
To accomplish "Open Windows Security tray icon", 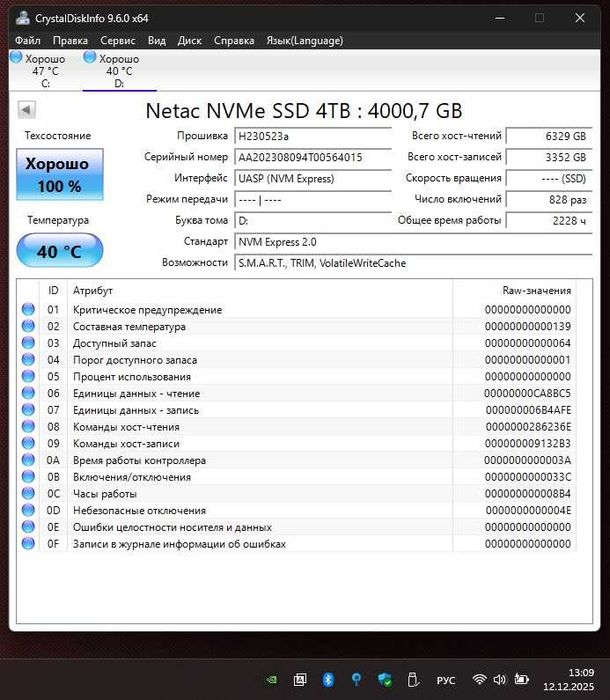I will click(x=384, y=680).
